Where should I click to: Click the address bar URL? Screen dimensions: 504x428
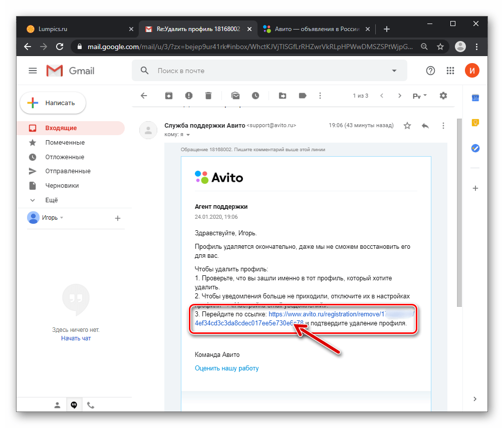(x=250, y=47)
